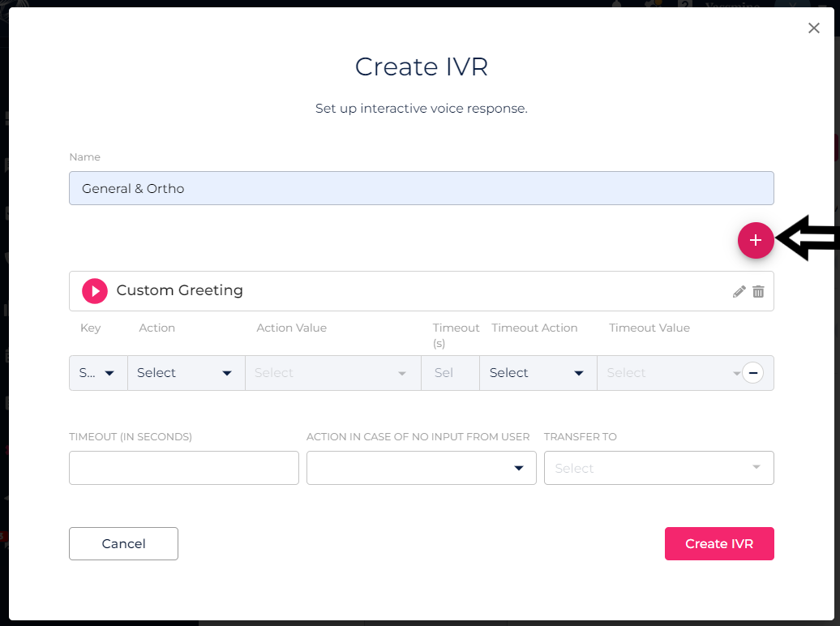This screenshot has width=840, height=626.
Task: Open the Action Value dropdown
Action: point(332,373)
